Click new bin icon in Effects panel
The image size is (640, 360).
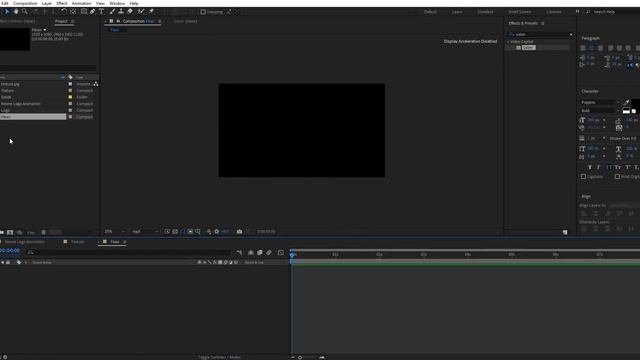(x=565, y=232)
